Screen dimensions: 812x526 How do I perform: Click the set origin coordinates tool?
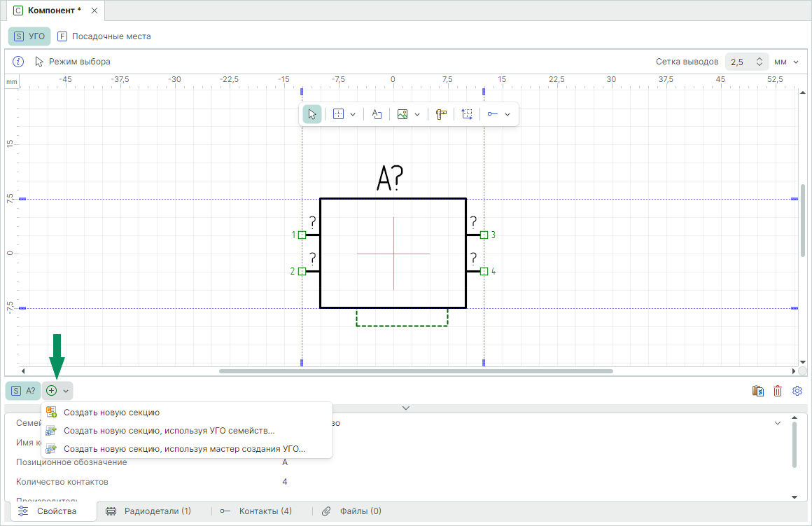coord(467,114)
